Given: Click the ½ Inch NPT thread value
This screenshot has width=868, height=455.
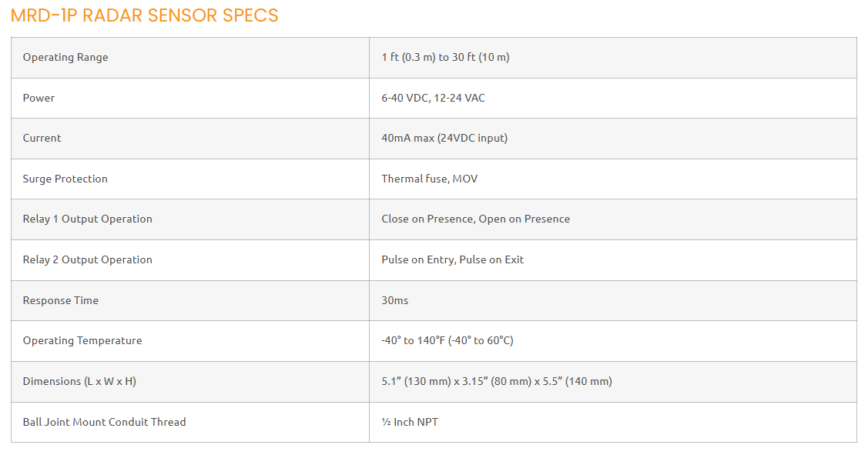Looking at the screenshot, I should tap(409, 422).
